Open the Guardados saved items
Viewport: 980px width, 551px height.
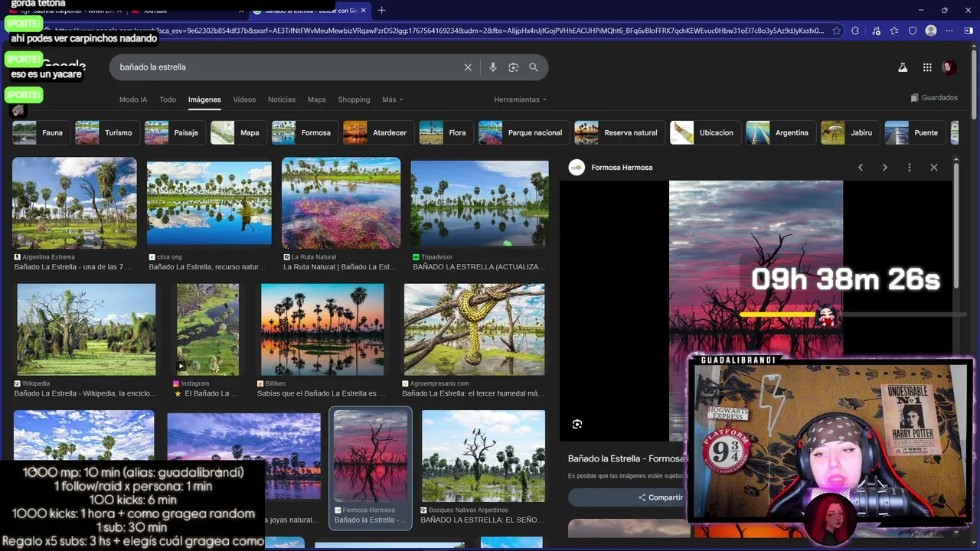[x=934, y=98]
